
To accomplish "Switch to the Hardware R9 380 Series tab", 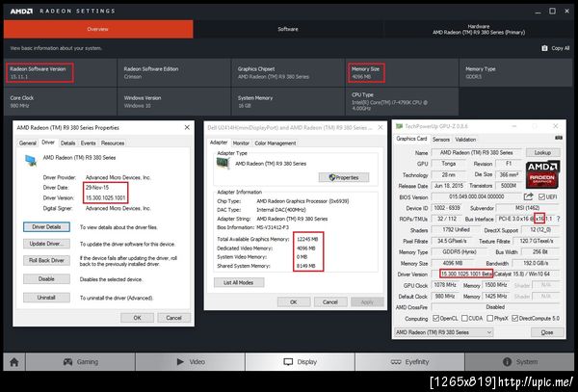I will point(479,29).
